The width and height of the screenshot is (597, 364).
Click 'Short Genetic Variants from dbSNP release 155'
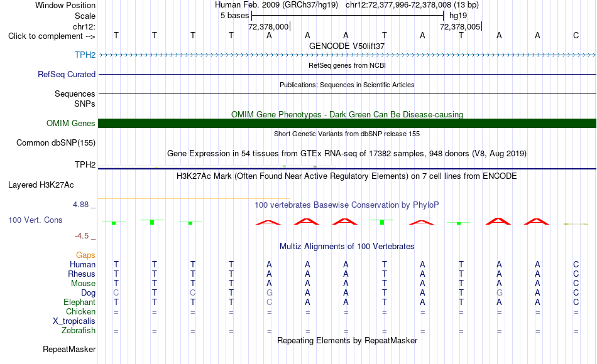coord(347,134)
